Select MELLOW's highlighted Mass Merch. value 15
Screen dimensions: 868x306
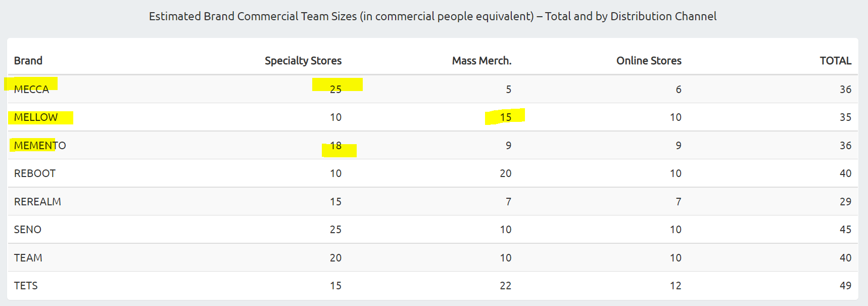pyautogui.click(x=506, y=117)
